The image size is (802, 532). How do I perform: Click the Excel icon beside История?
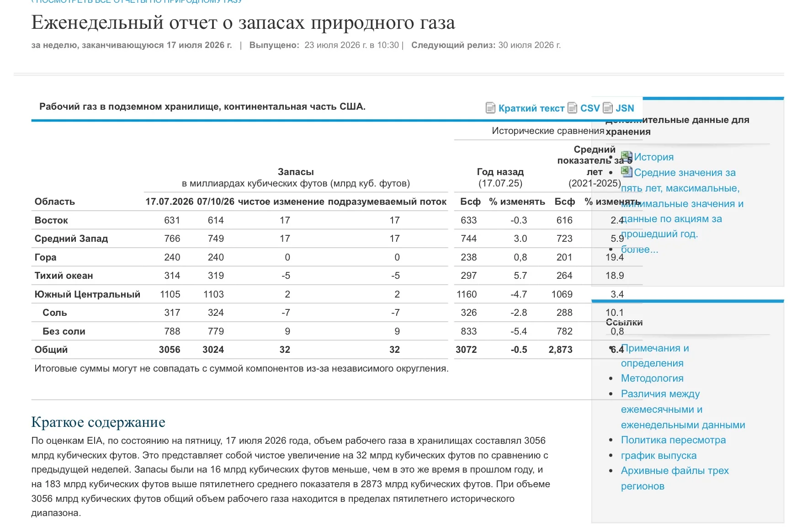(627, 157)
